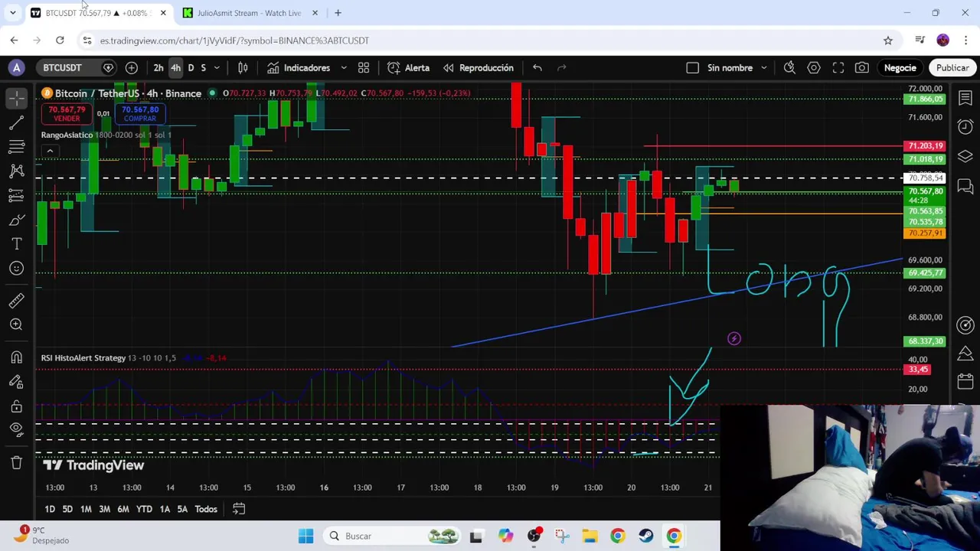Select the brush drawing tool

click(16, 220)
